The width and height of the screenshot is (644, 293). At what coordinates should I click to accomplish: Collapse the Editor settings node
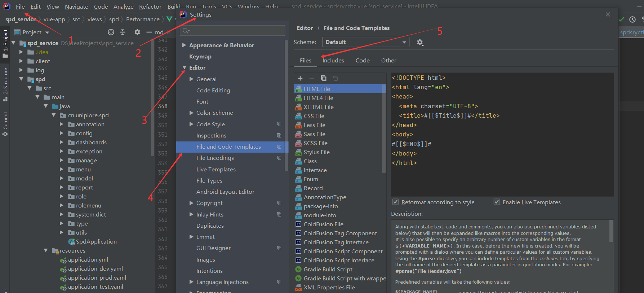tap(184, 67)
